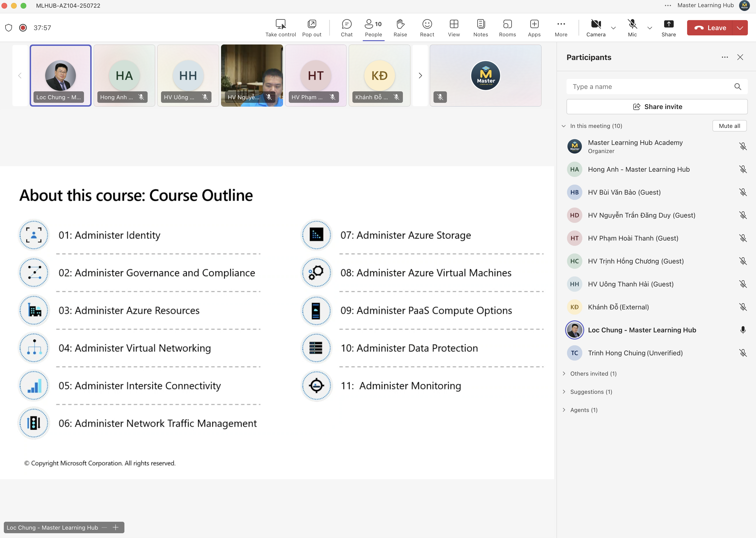This screenshot has height=538, width=756.
Task: Open meeting Notes
Action: pyautogui.click(x=481, y=28)
